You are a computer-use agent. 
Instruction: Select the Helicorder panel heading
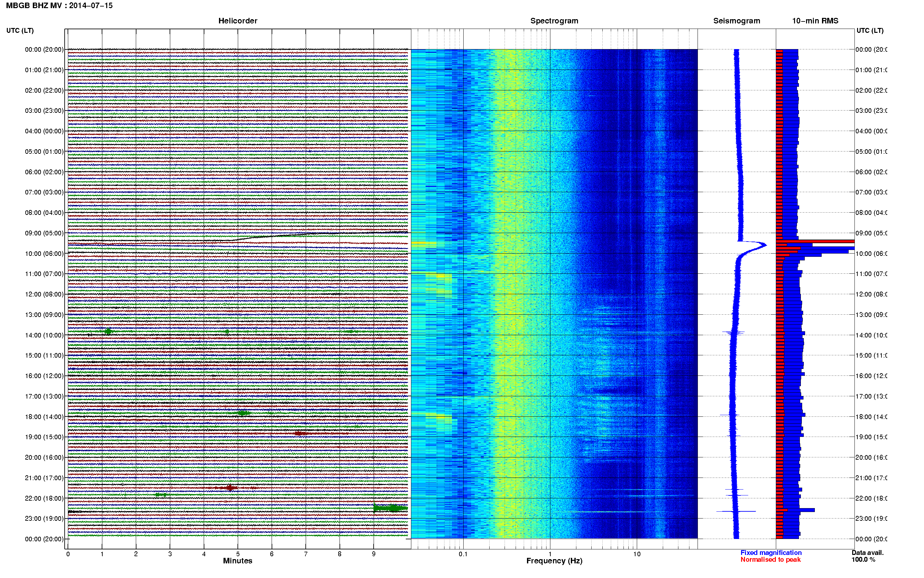[237, 21]
